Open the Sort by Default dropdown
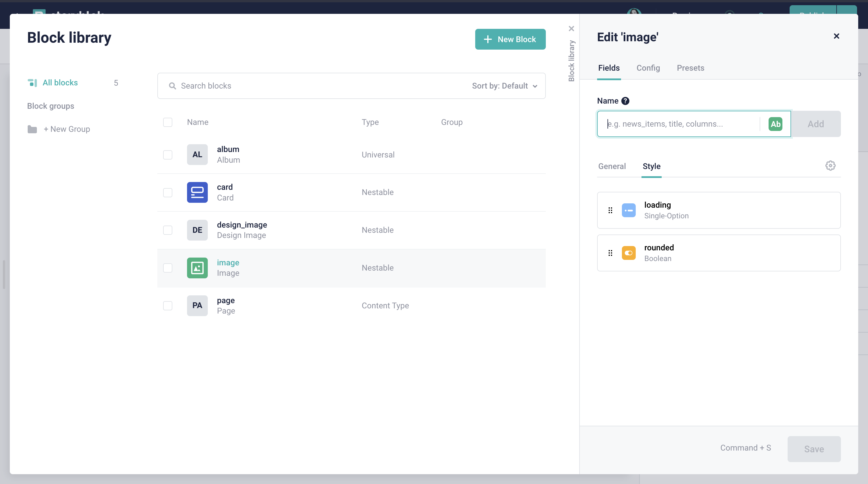This screenshot has height=484, width=868. click(x=504, y=86)
